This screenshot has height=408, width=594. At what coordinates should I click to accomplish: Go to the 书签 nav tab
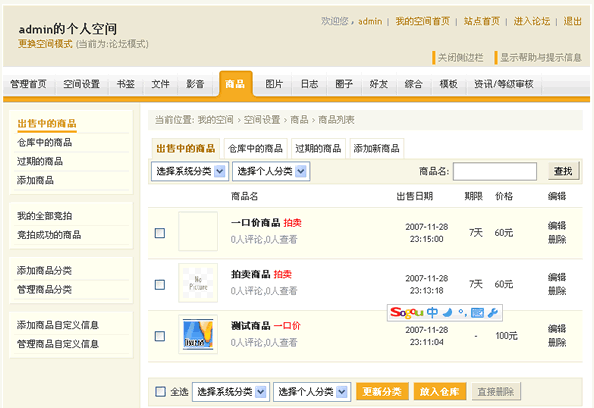point(125,84)
